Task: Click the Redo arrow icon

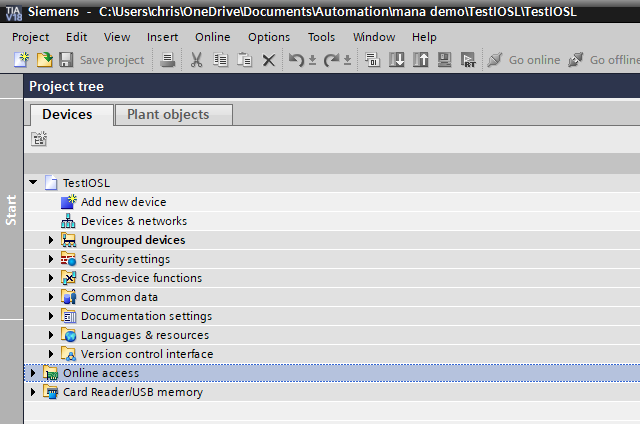Action: tap(331, 60)
